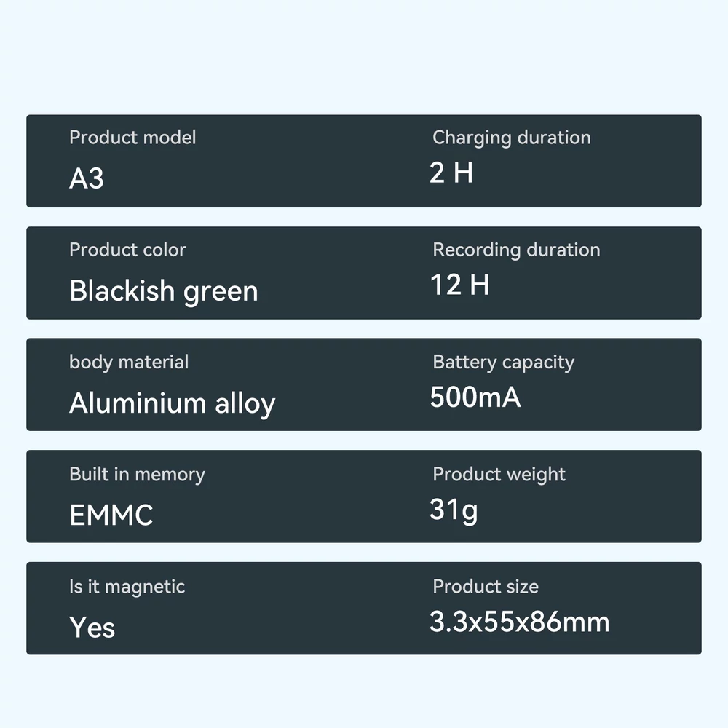The height and width of the screenshot is (728, 728).
Task: Click the Recording duration label
Action: pyautogui.click(x=516, y=250)
